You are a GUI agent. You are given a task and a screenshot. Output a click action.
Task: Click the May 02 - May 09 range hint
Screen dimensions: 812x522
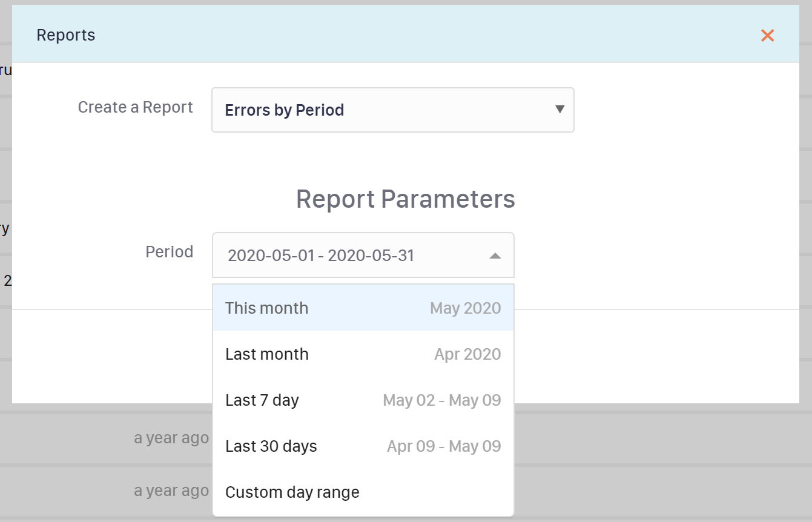[x=441, y=400]
